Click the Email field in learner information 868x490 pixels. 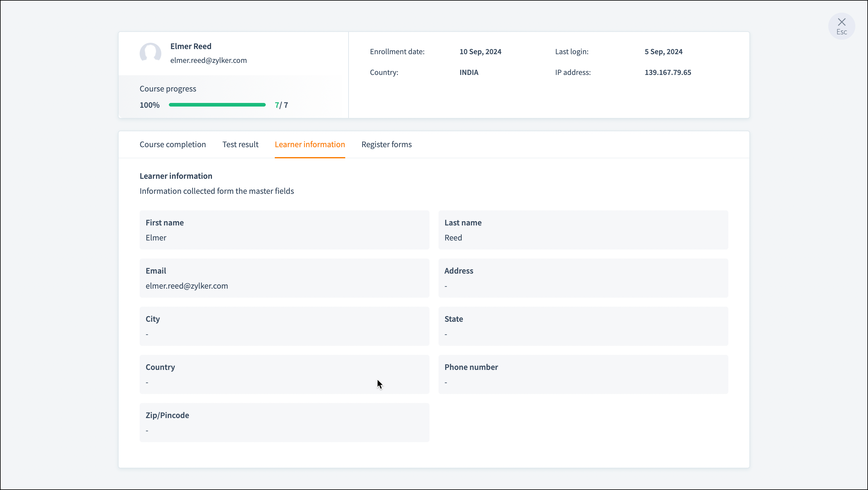(x=284, y=278)
